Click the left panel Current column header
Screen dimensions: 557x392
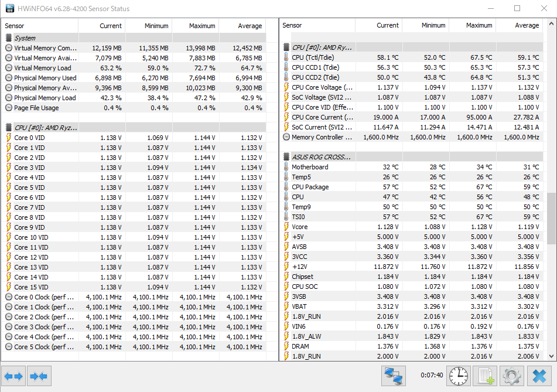pyautogui.click(x=102, y=26)
